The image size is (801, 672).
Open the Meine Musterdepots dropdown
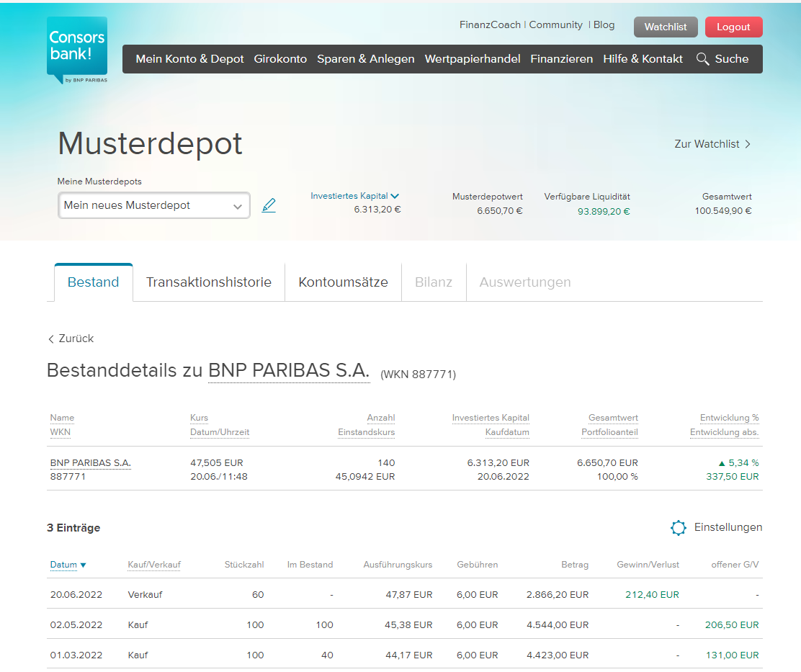[x=153, y=205]
